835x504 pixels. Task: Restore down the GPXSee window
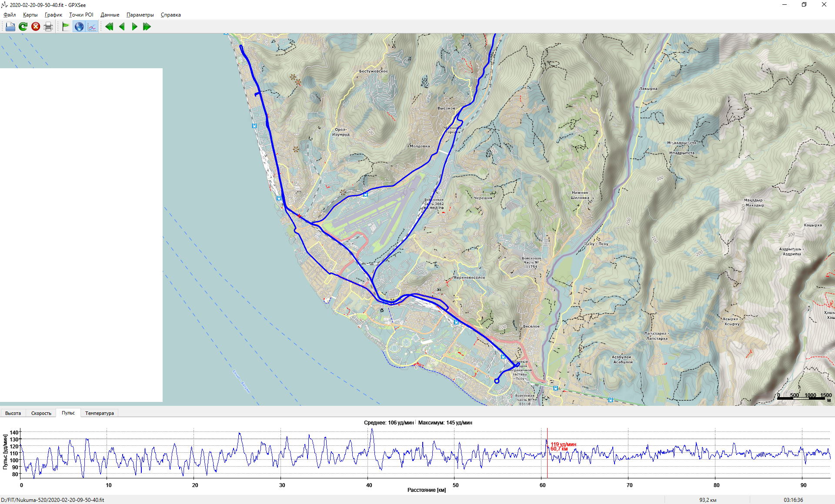(804, 5)
